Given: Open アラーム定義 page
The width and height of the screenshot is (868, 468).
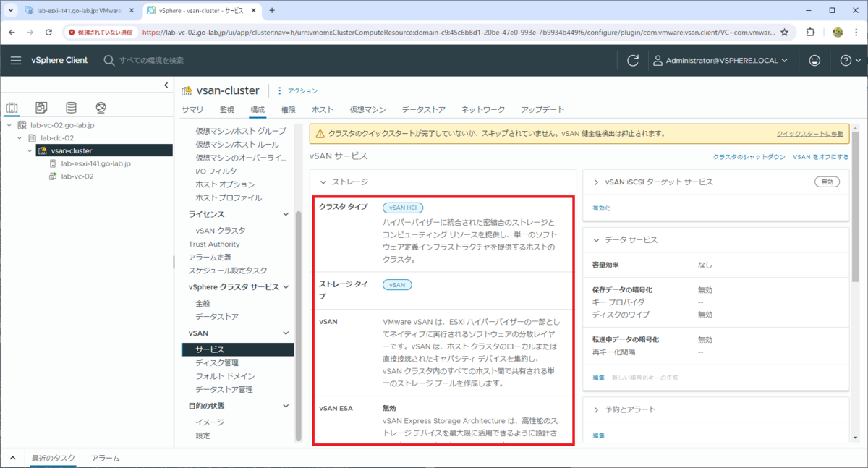Looking at the screenshot, I should [210, 258].
